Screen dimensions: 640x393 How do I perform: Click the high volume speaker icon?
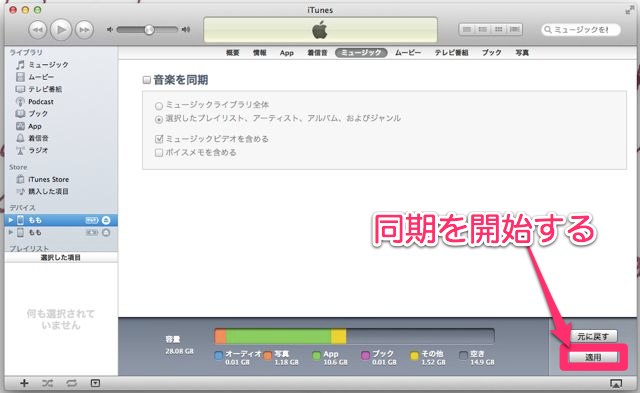[186, 29]
